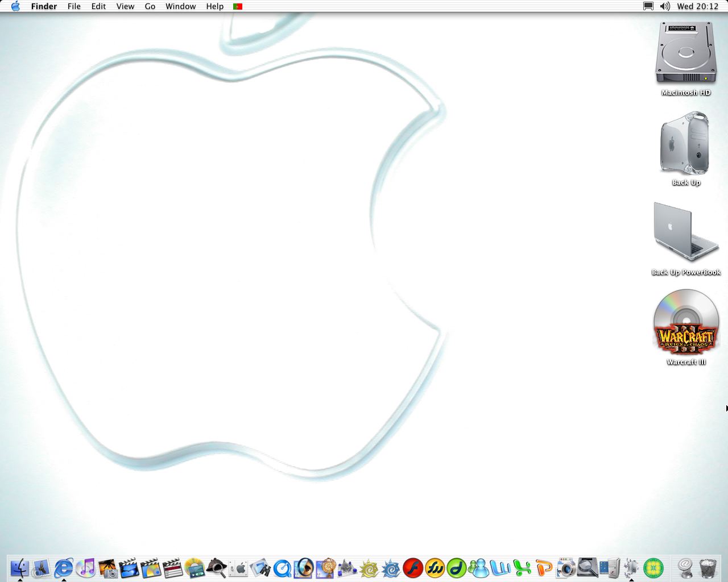Open the Help menu
Viewport: 728px width, 582px height.
click(214, 6)
